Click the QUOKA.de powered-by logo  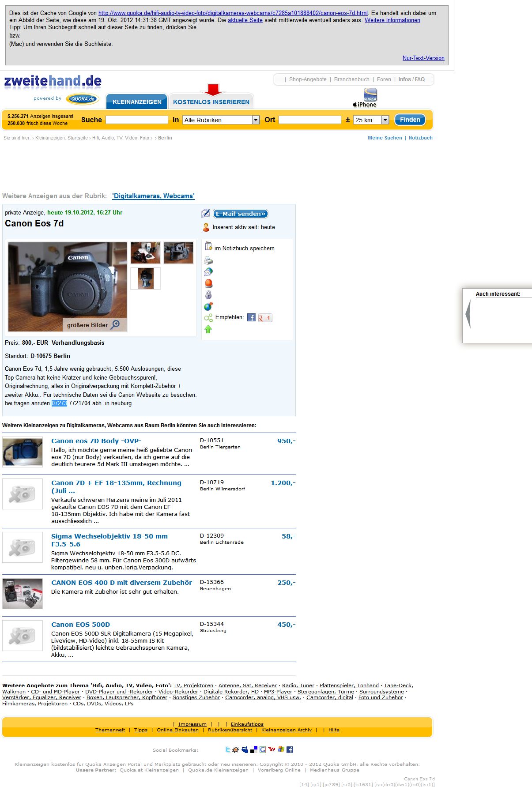click(83, 99)
